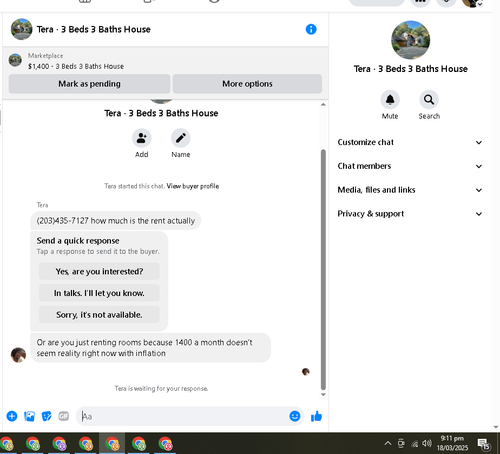500x454 pixels.
Task: Send quick reply "Yes, are you interested?"
Action: [x=99, y=271]
